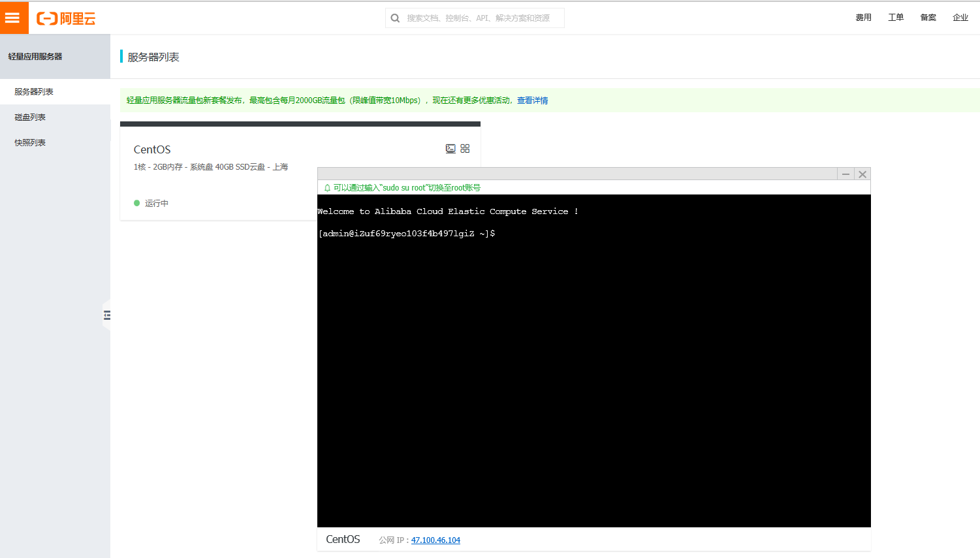This screenshot has height=558, width=980.
Task: Click the Welcome to Alibaba Cloud message
Action: point(448,211)
